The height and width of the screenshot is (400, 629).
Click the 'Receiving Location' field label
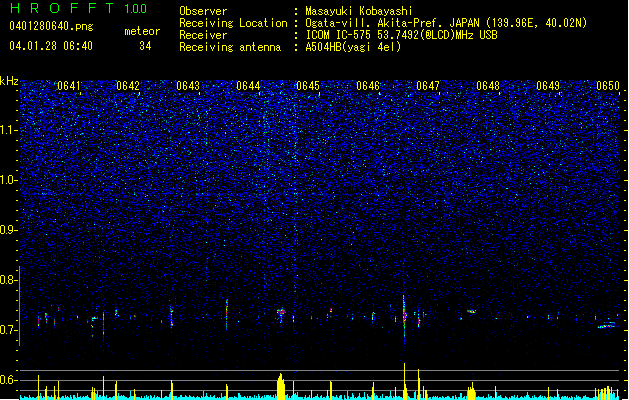pos(233,23)
